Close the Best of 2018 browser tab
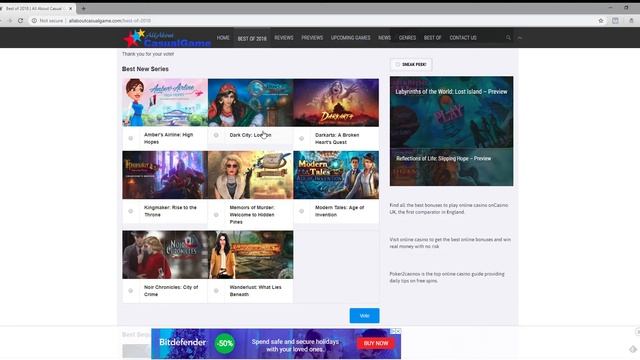640x360 pixels. point(70,8)
